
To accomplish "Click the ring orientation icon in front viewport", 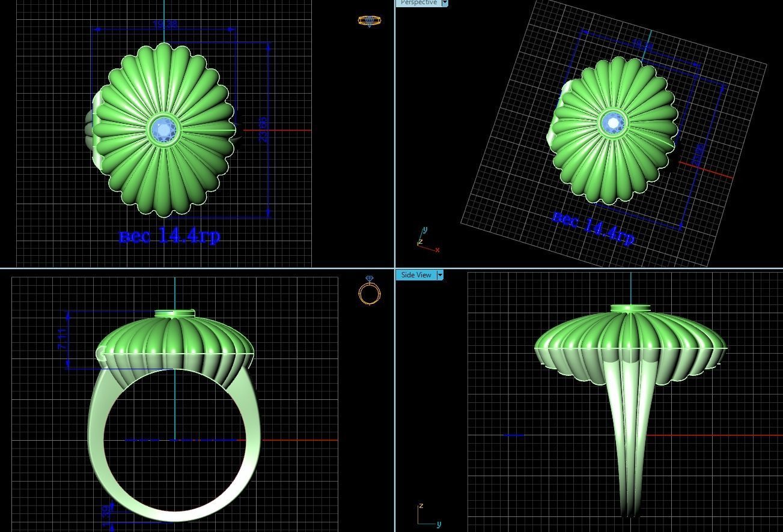I will pos(370,292).
